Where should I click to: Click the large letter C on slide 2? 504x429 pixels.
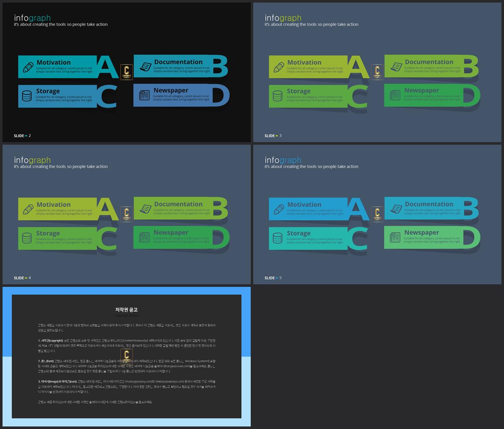pyautogui.click(x=107, y=96)
